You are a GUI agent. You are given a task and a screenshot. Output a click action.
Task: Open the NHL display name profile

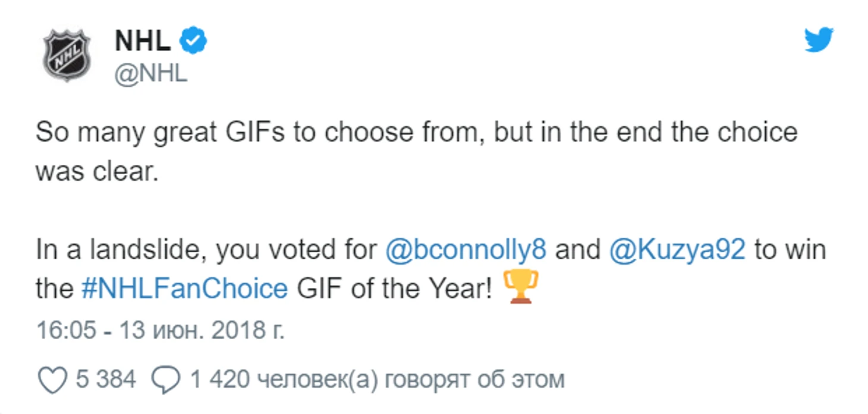[141, 40]
